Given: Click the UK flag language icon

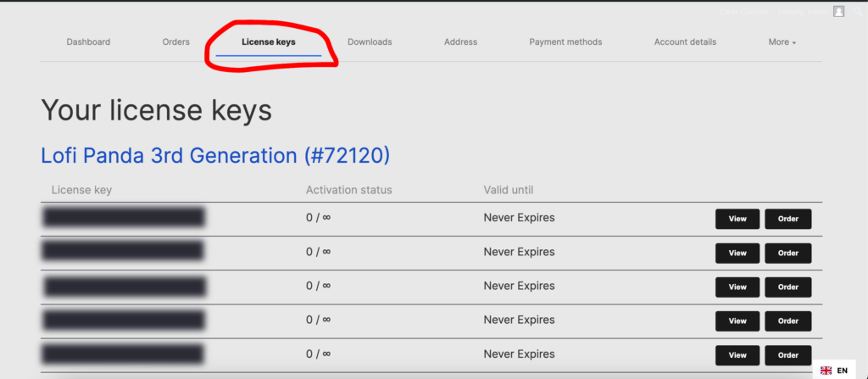Looking at the screenshot, I should coord(826,371).
